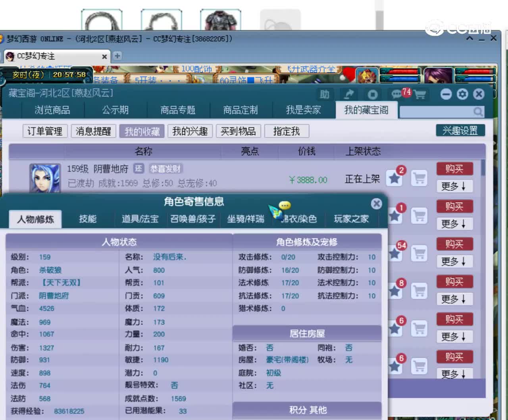Close the 角色寄售信息 panel

(376, 204)
